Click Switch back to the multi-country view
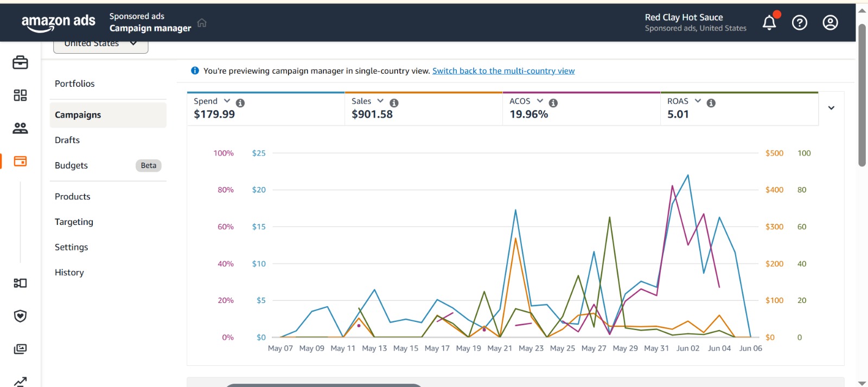This screenshot has width=868, height=387. 503,71
